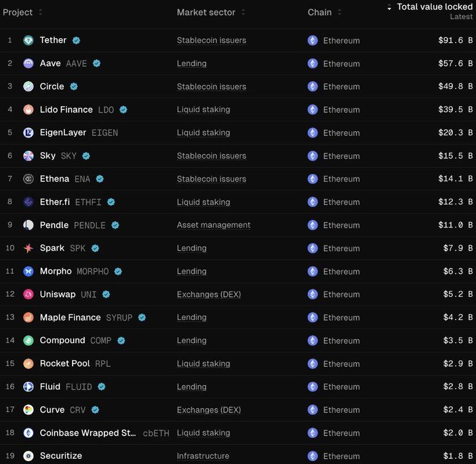
Task: Click the Ethereum chain icon in Pendle row
Action: click(312, 225)
